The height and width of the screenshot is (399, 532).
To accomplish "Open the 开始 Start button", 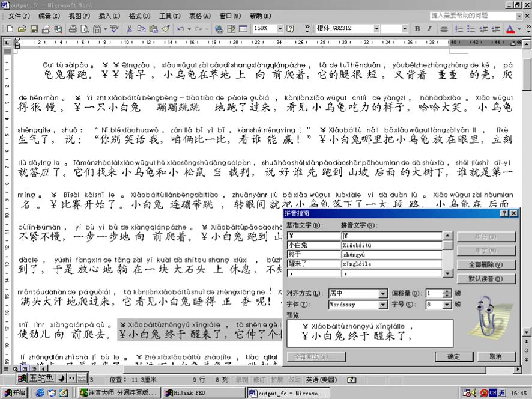I will click(14, 393).
